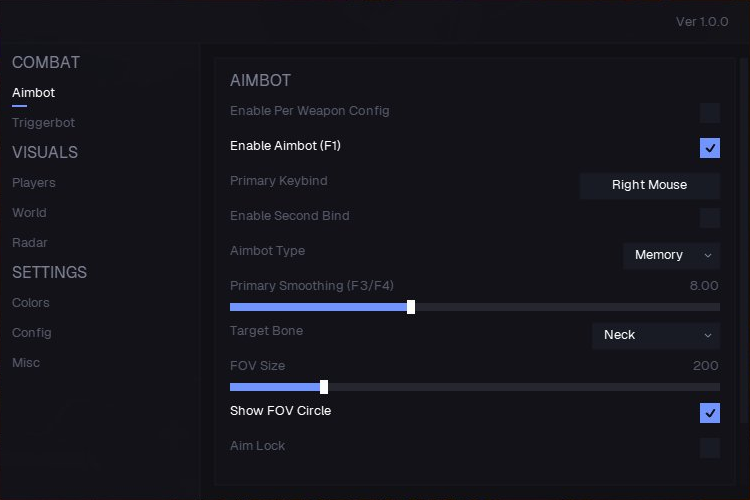750x500 pixels.
Task: Select the Aimbot sidebar item
Action: (33, 92)
